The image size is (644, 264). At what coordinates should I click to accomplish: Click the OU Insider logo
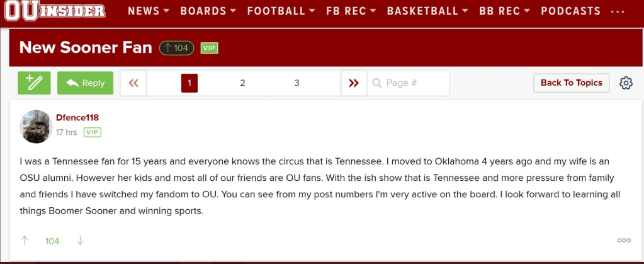pos(55,10)
